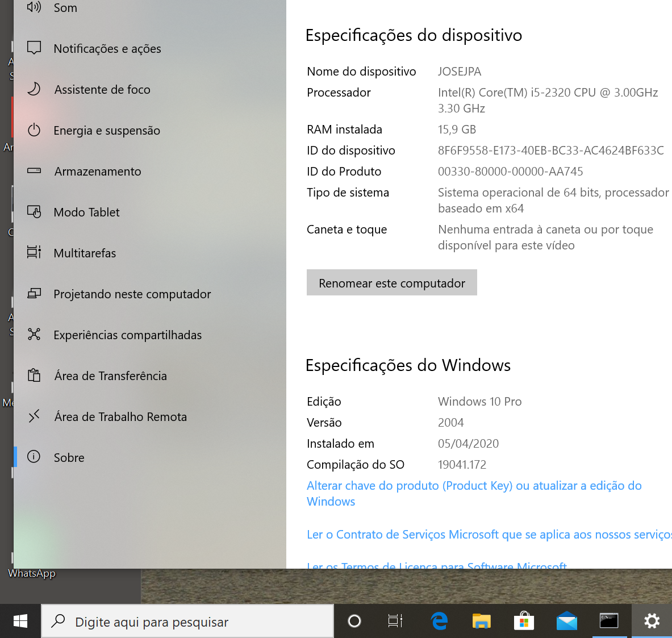The width and height of the screenshot is (672, 638).
Task: Launch Microsoft Edge from the taskbar
Action: (439, 622)
